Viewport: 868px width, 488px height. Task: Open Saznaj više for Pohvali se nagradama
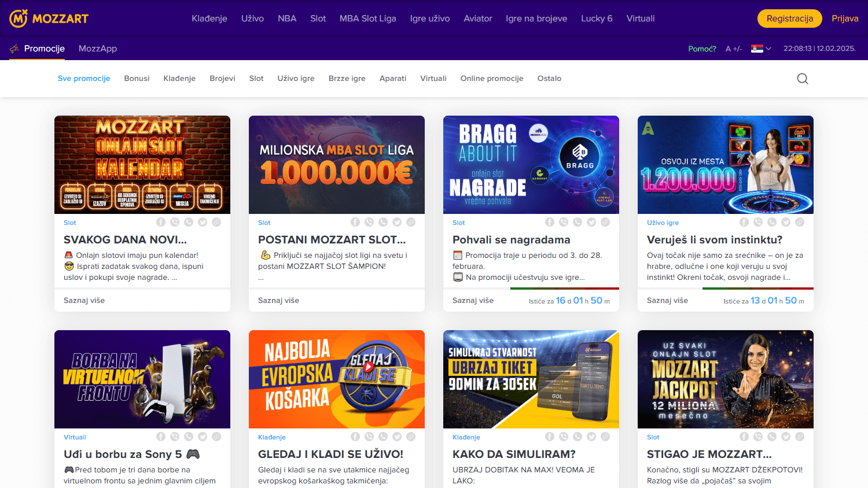pos(473,301)
